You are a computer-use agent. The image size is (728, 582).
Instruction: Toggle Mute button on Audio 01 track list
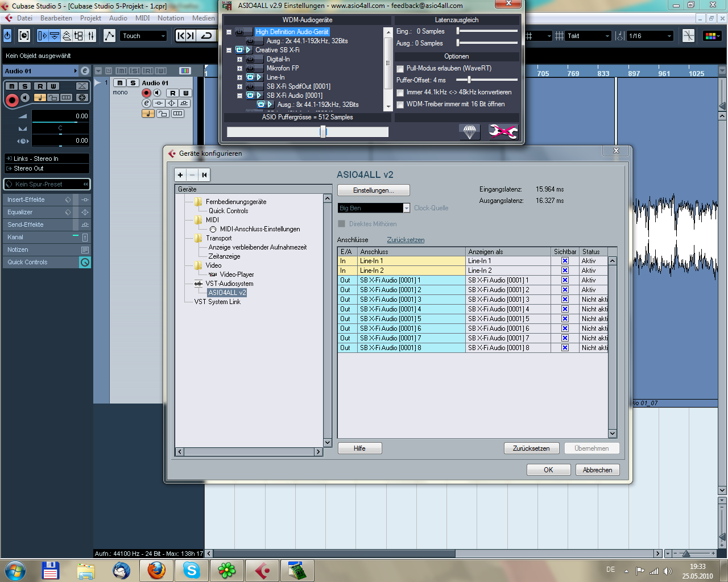click(120, 83)
